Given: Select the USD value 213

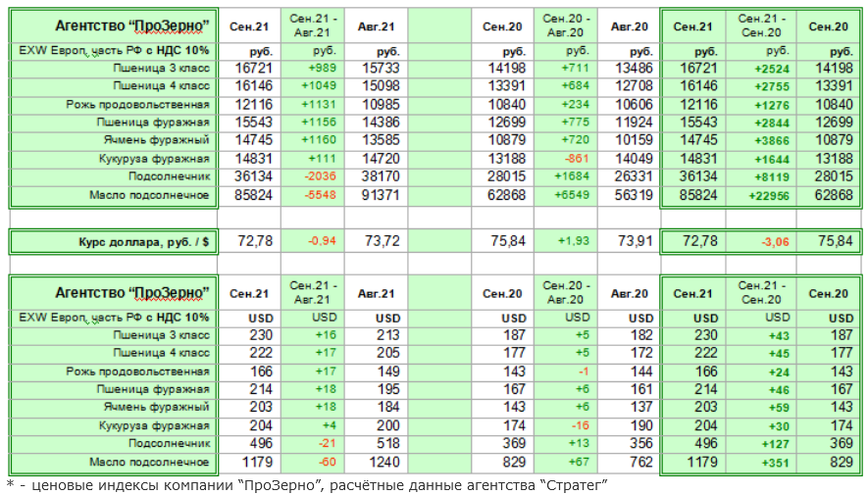Looking at the screenshot, I should pyautogui.click(x=388, y=335).
